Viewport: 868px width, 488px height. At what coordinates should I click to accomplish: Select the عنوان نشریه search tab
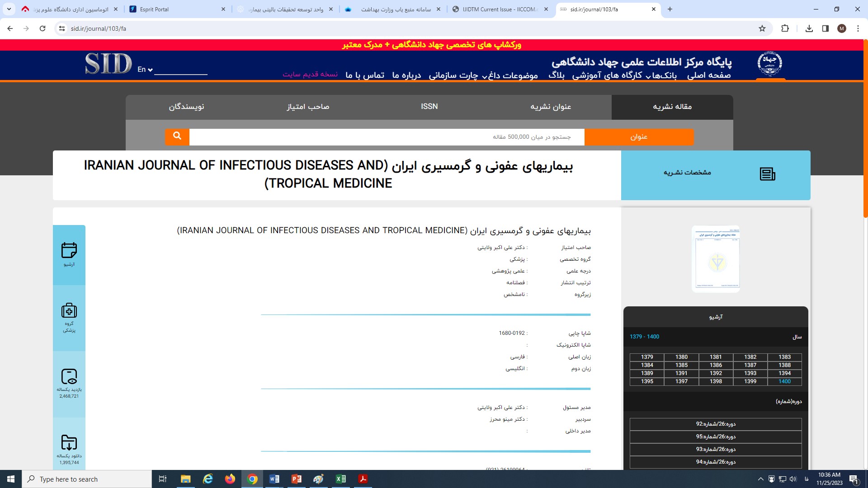tap(550, 107)
